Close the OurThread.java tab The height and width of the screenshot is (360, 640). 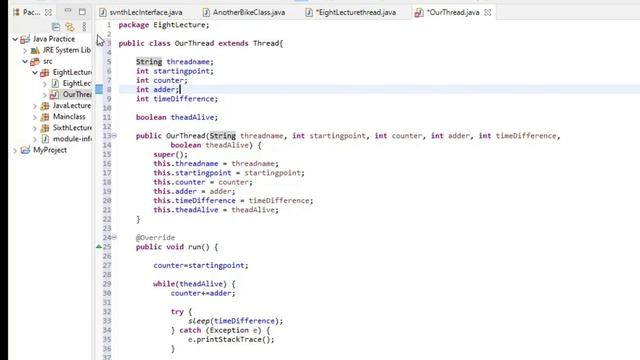click(x=487, y=13)
